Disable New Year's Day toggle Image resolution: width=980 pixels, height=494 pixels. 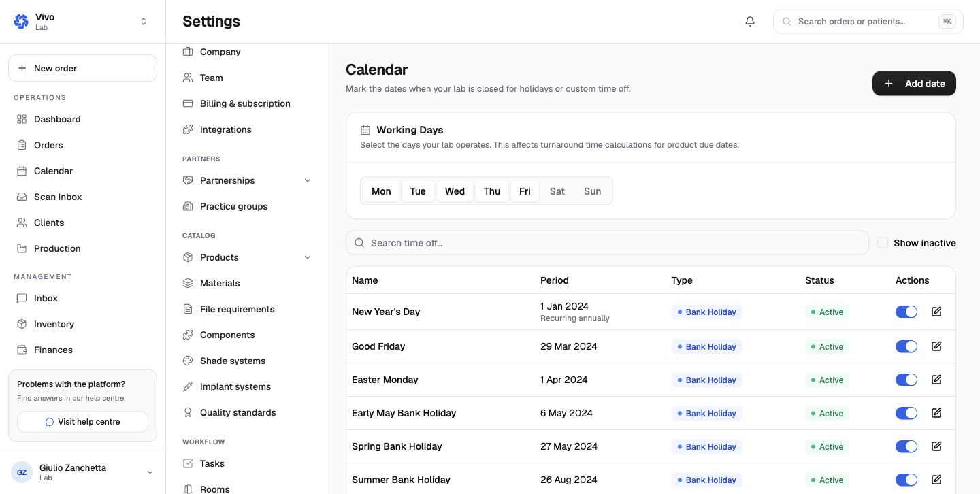click(x=906, y=312)
